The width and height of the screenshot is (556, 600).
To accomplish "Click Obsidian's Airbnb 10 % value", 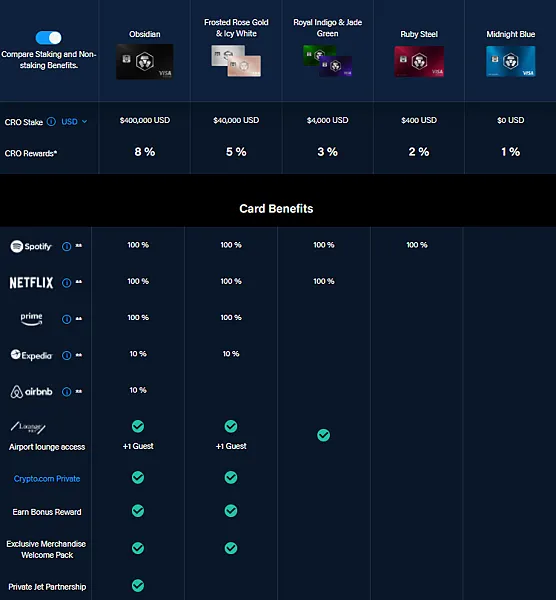I will click(138, 390).
